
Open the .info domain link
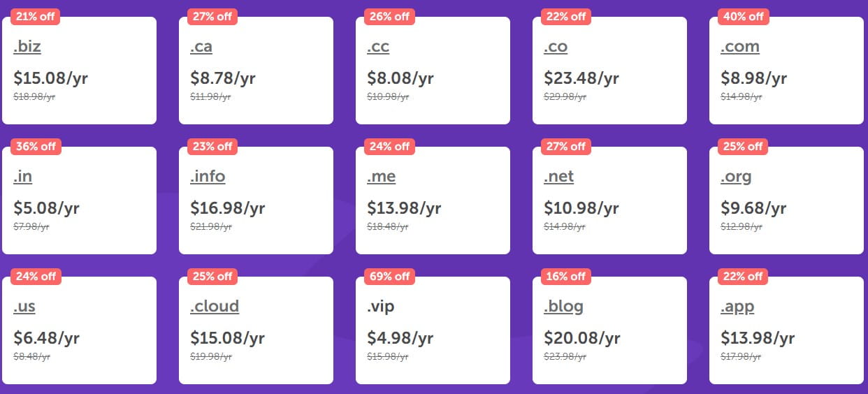pos(208,177)
